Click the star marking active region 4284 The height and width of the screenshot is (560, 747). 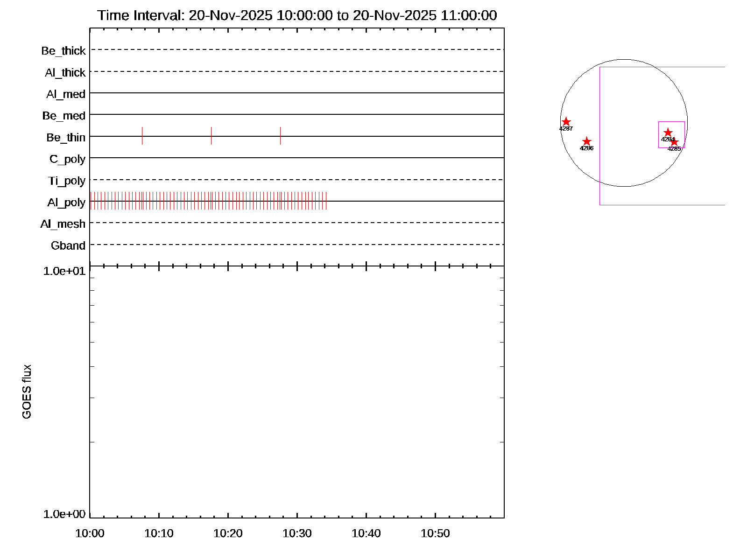[668, 133]
